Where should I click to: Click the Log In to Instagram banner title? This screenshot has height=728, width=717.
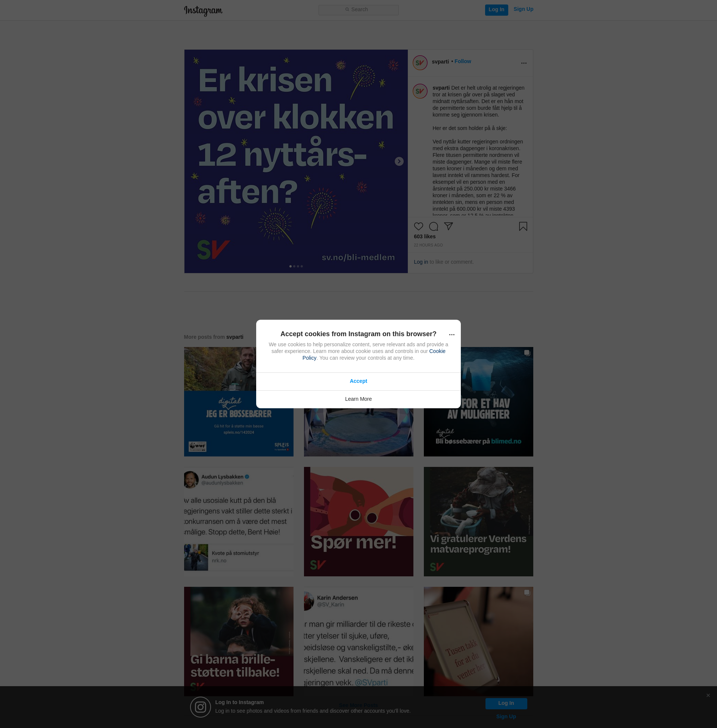[x=239, y=702]
